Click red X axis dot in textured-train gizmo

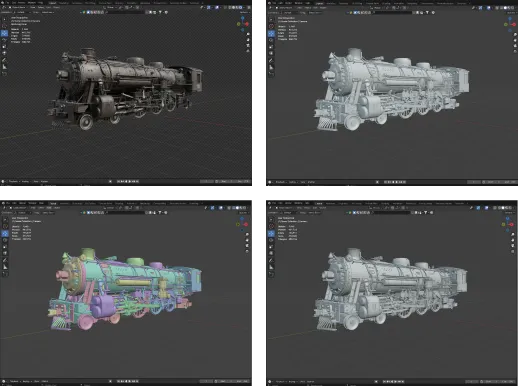coord(247,24)
